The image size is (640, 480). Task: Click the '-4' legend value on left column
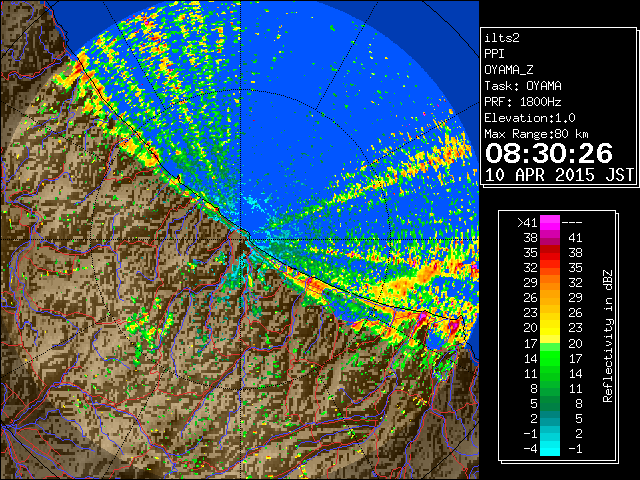point(531,448)
